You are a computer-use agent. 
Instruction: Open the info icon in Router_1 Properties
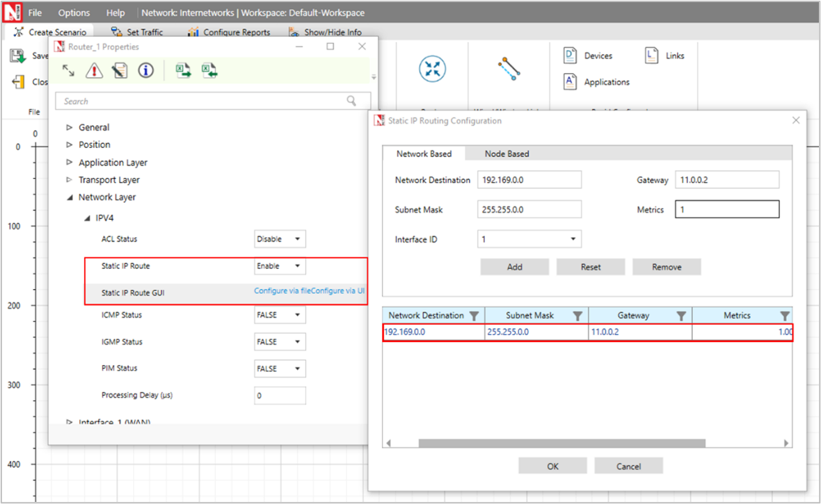(145, 70)
